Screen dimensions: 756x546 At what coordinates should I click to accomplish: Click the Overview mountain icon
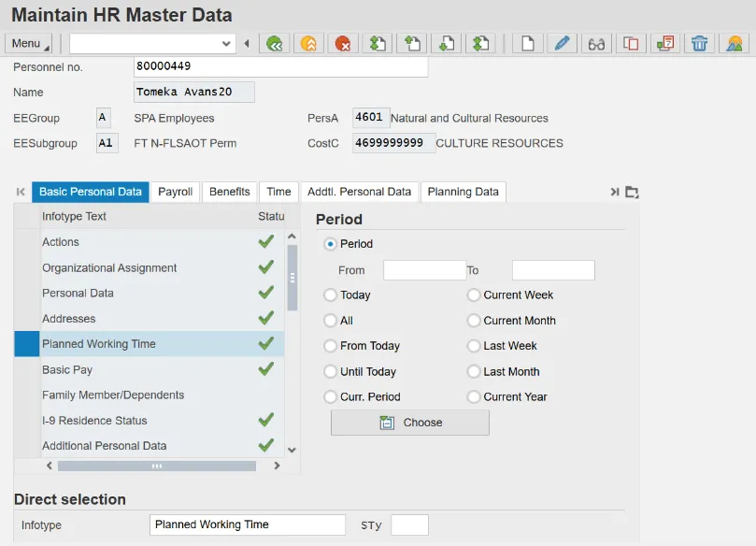735,44
